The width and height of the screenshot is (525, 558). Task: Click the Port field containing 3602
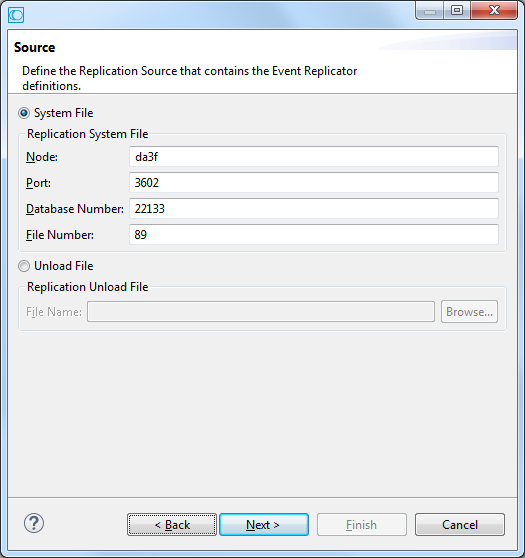pos(314,183)
